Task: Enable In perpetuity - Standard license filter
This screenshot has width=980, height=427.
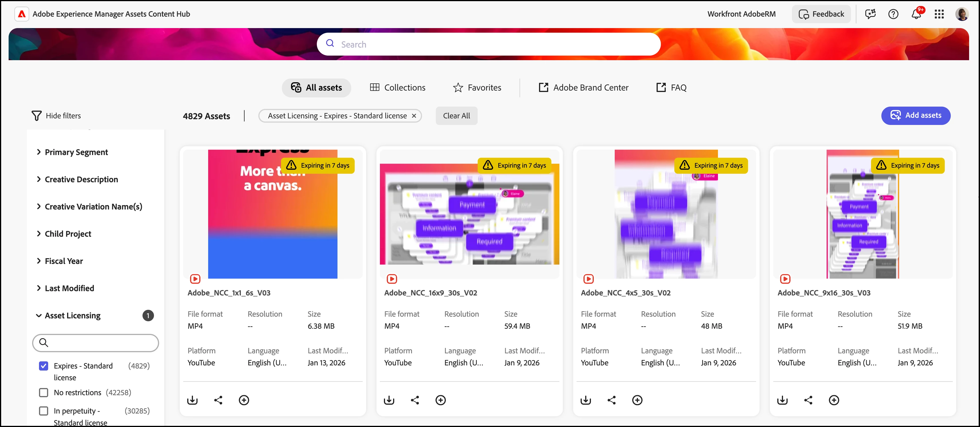Action: point(44,411)
